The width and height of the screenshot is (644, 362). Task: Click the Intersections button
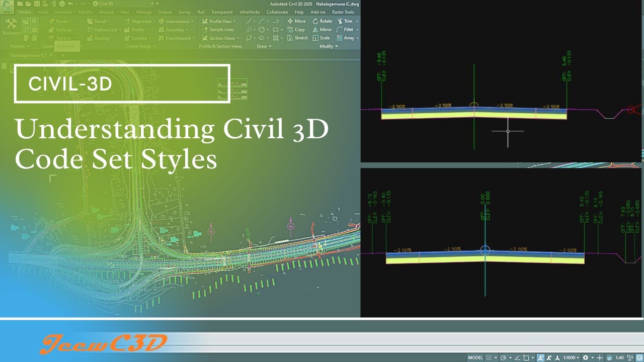[x=176, y=21]
